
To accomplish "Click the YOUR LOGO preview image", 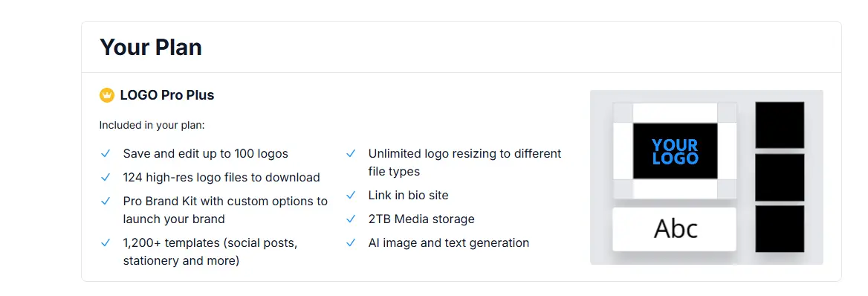I will coord(675,151).
